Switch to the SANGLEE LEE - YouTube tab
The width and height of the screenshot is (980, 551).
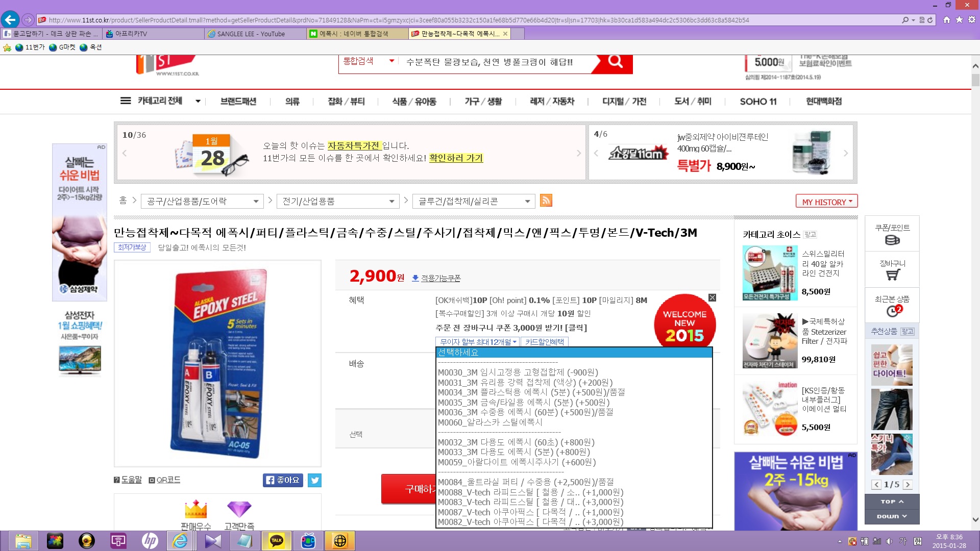coord(255,34)
